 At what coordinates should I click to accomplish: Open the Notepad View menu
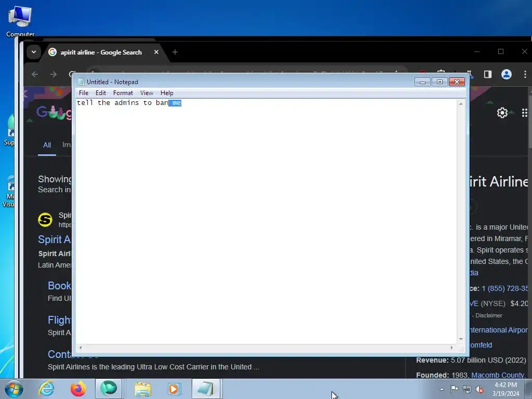point(147,93)
